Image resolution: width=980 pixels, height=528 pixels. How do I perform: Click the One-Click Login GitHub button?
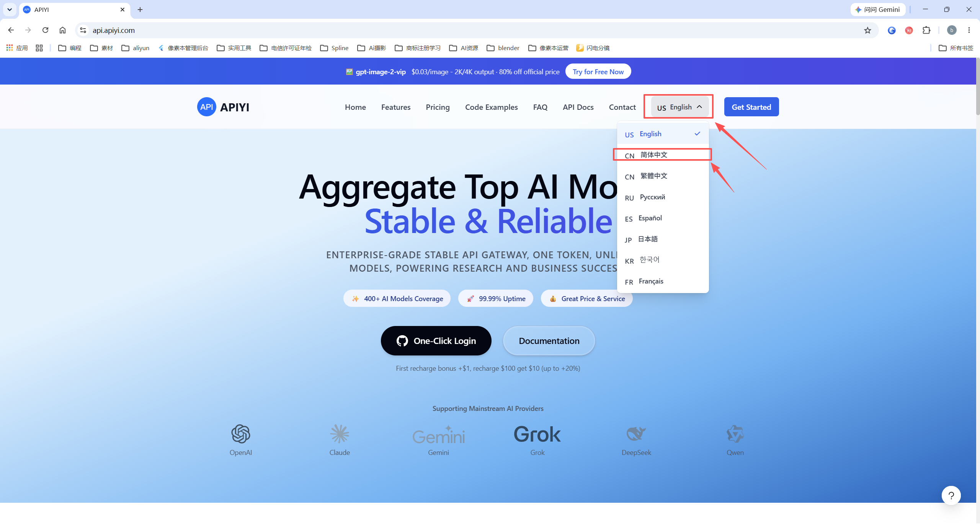(x=436, y=341)
